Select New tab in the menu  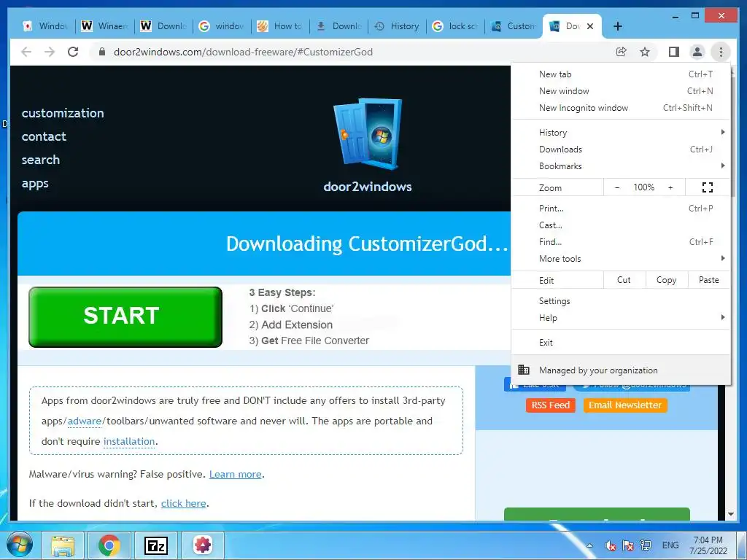[620, 74]
